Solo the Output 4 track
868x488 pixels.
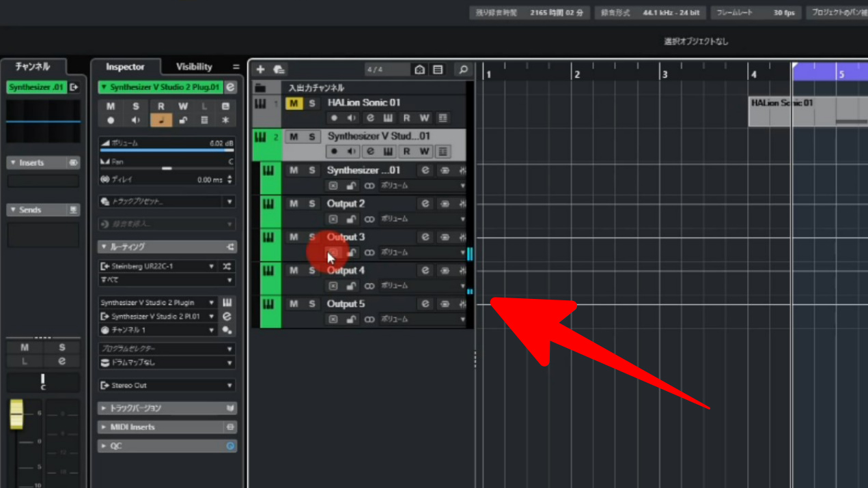click(312, 270)
